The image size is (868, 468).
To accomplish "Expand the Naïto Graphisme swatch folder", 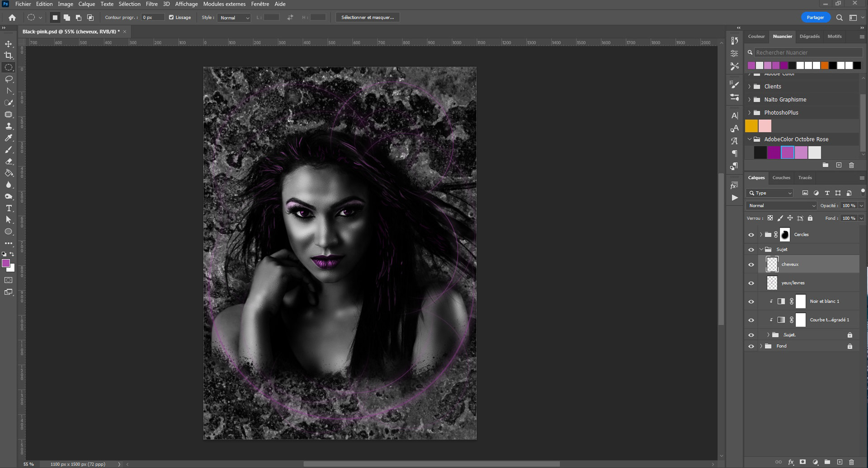I will pos(750,99).
